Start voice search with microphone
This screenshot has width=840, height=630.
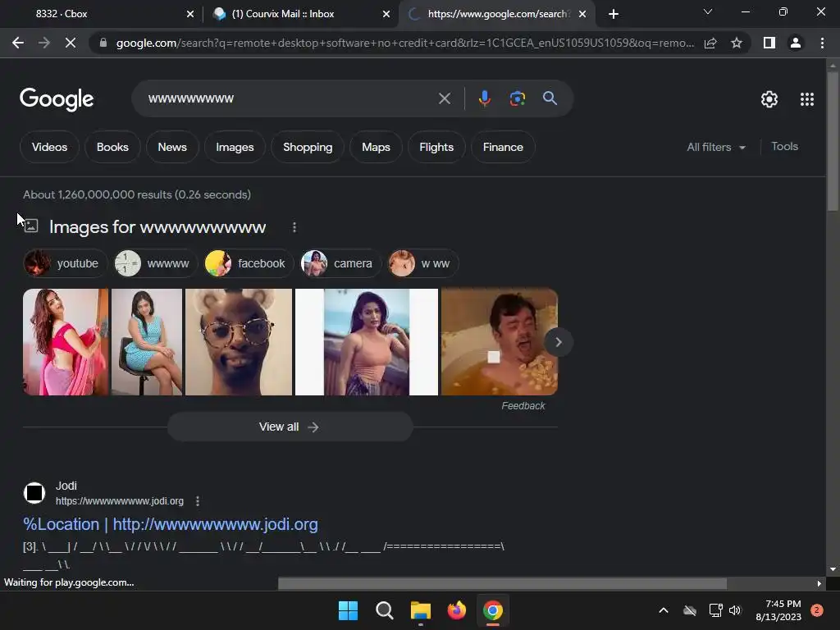click(485, 98)
